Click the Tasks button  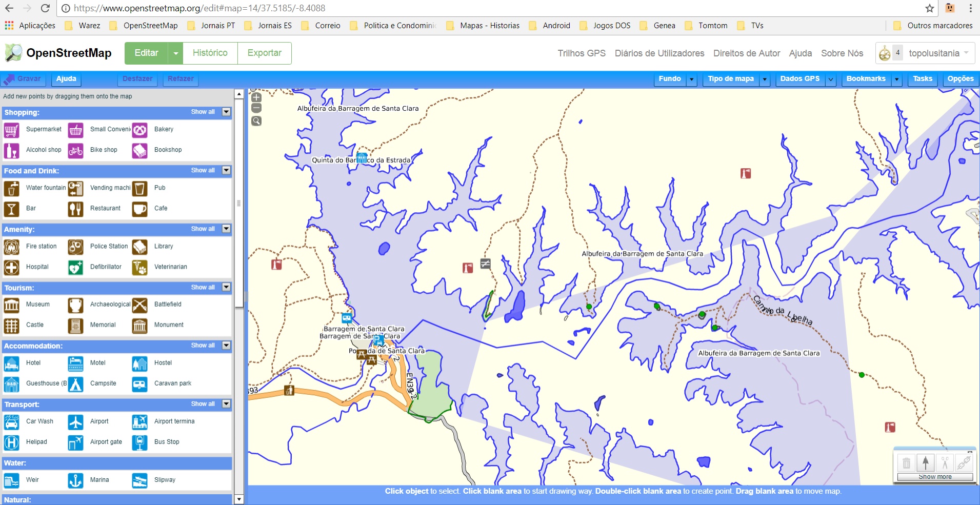(x=923, y=79)
